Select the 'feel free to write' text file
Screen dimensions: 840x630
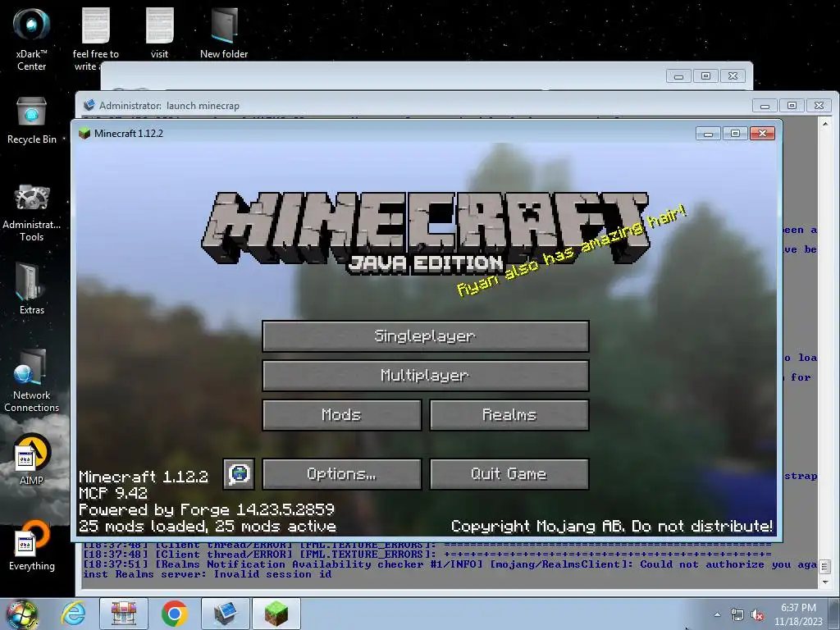[x=95, y=39]
